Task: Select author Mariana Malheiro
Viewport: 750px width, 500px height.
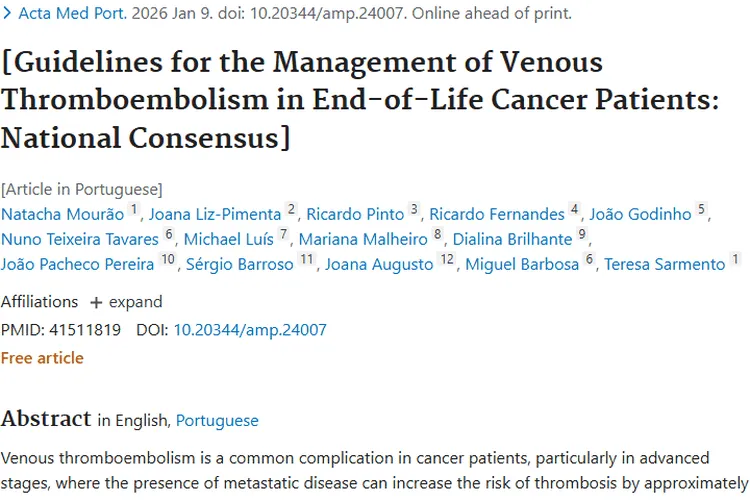Action: coord(364,239)
